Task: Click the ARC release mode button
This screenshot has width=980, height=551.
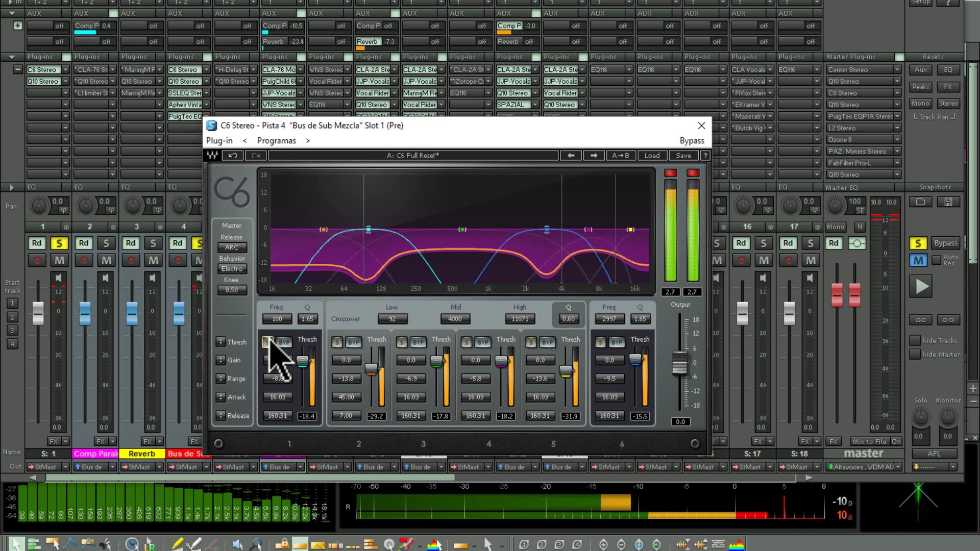Action: [x=232, y=247]
